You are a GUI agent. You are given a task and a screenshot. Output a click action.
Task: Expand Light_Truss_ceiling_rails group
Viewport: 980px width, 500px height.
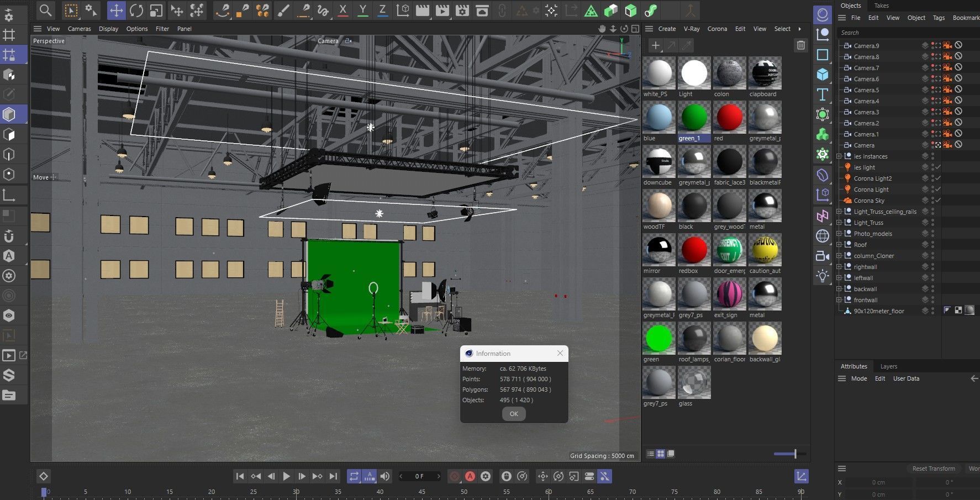click(x=839, y=212)
